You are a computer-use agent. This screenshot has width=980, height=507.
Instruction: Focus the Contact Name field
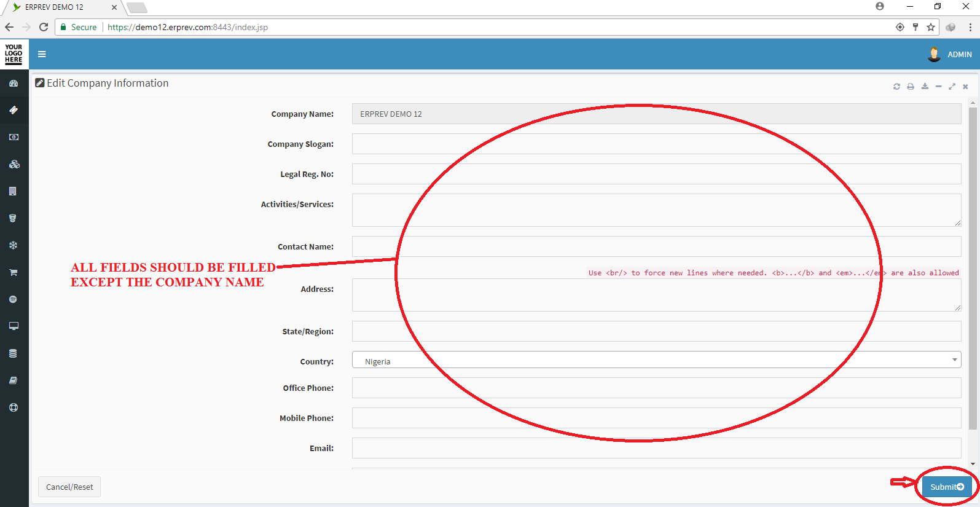(x=656, y=246)
